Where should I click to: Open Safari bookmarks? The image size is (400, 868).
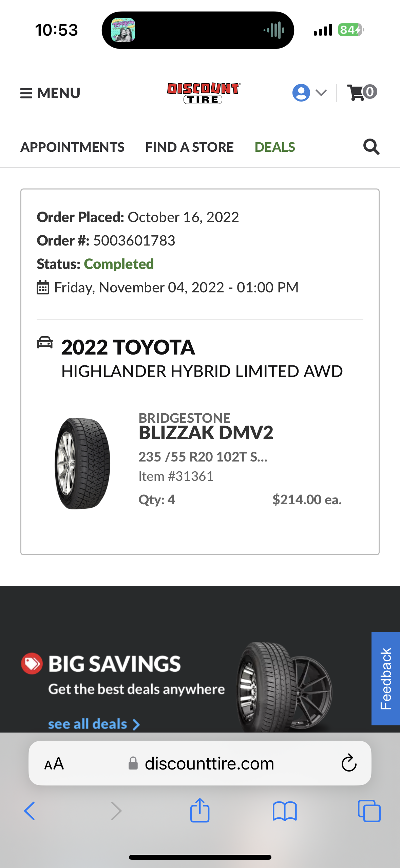pyautogui.click(x=285, y=811)
